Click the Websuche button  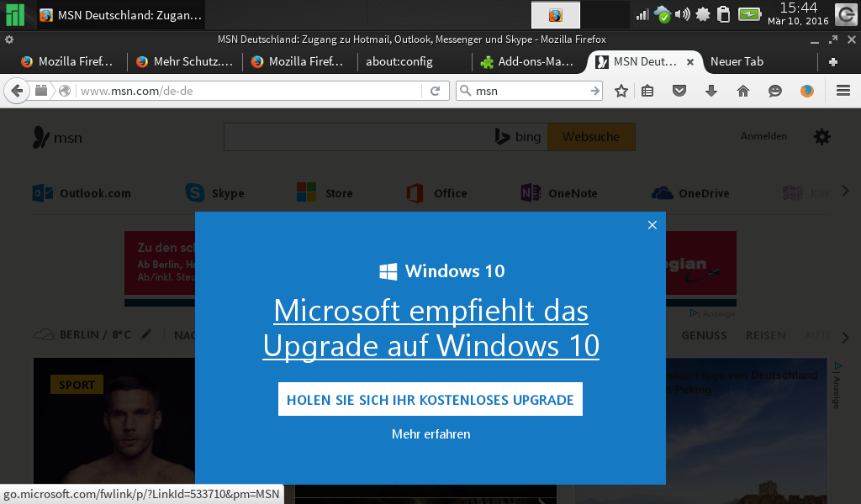coord(591,137)
